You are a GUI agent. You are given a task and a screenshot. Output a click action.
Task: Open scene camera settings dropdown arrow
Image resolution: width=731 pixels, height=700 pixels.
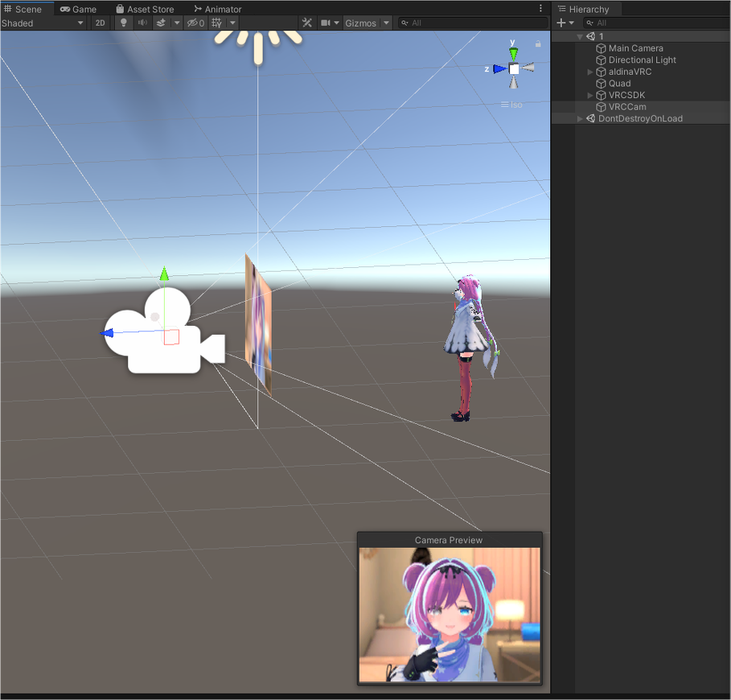pos(337,23)
